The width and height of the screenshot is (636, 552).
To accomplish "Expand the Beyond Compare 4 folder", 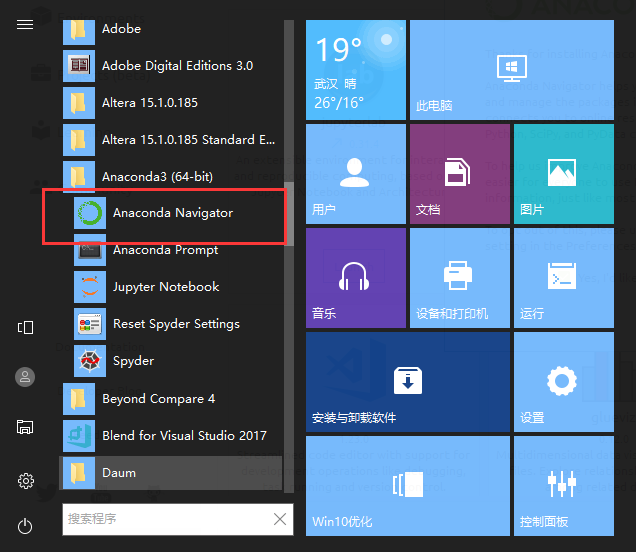I will click(172, 399).
